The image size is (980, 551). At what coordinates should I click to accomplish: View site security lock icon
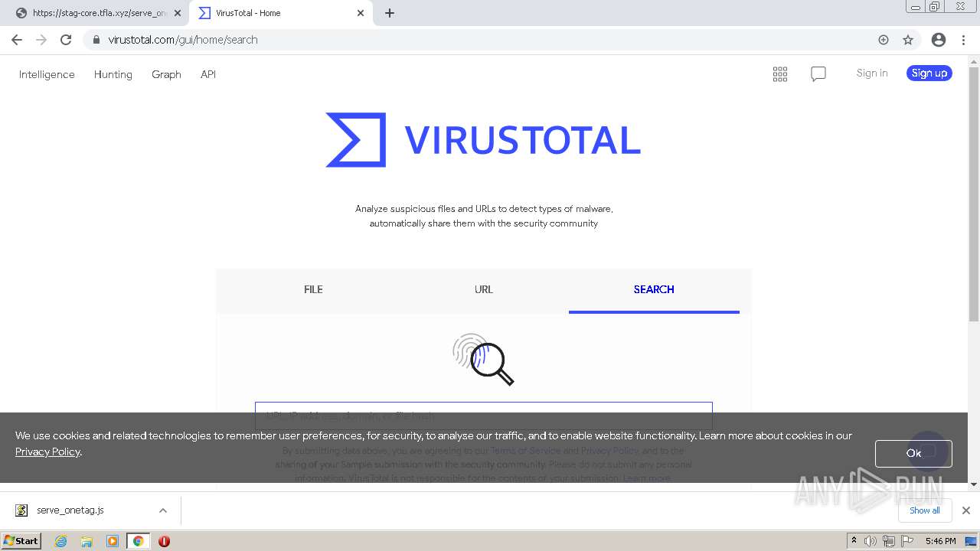point(96,40)
